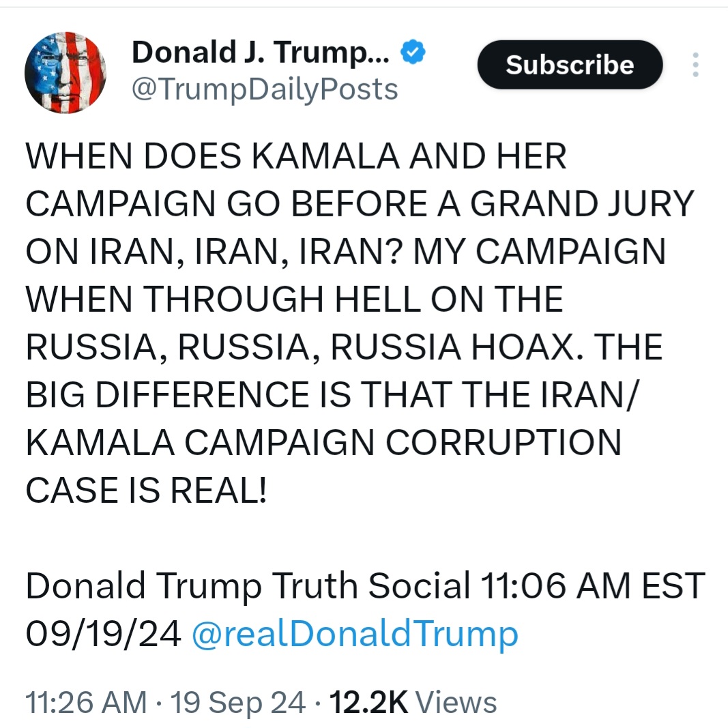Image resolution: width=728 pixels, height=728 pixels.
Task: Click the 11:26 AM post timestamp
Action: tap(85, 702)
